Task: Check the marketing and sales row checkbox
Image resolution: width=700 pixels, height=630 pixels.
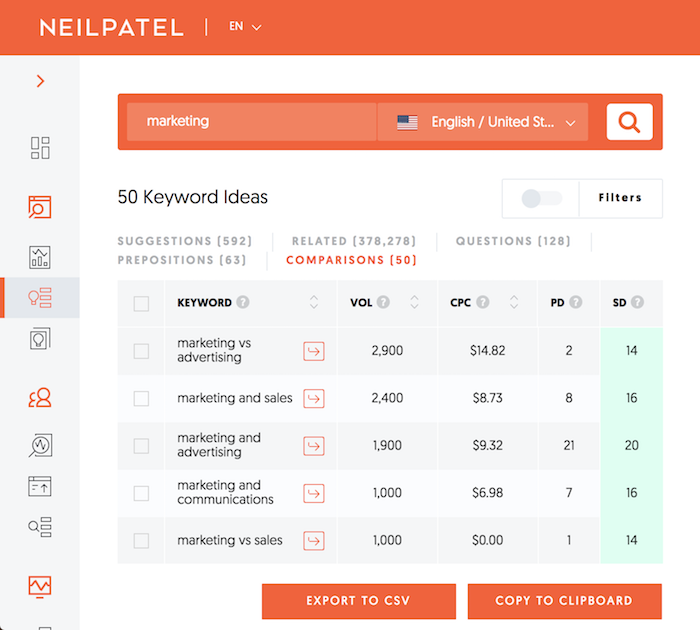Action: click(x=142, y=398)
